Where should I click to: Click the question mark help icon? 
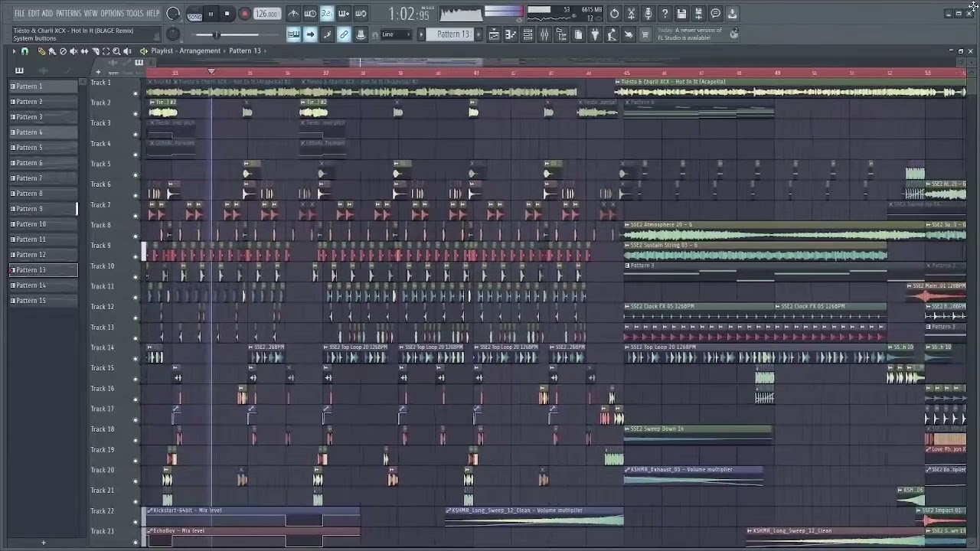click(665, 14)
